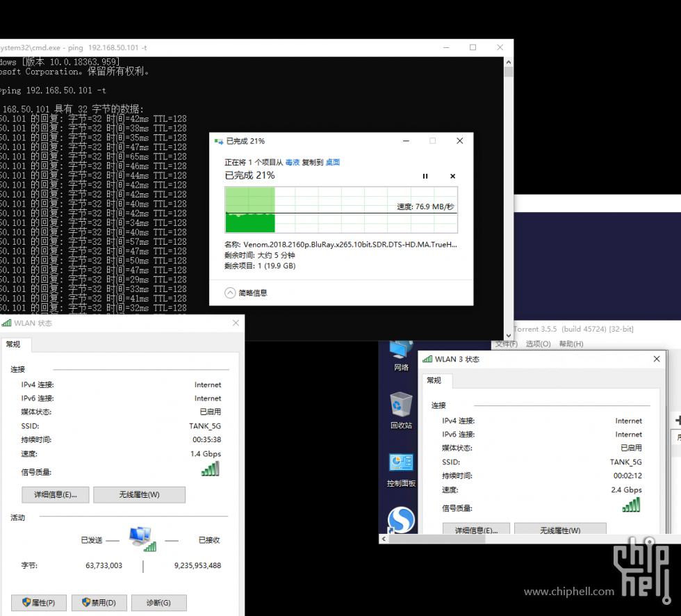Click the network activity computer icon
Viewport: 681px width, 616px height.
(143, 539)
